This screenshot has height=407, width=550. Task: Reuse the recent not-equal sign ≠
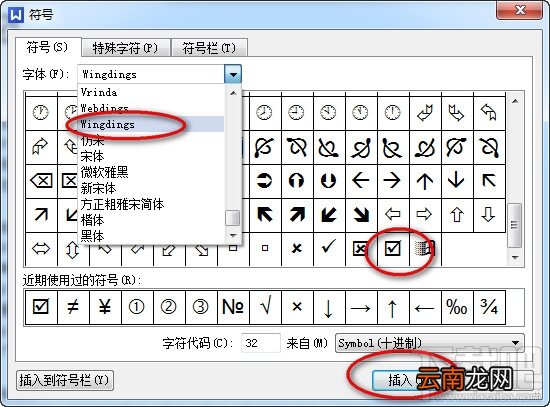73,307
